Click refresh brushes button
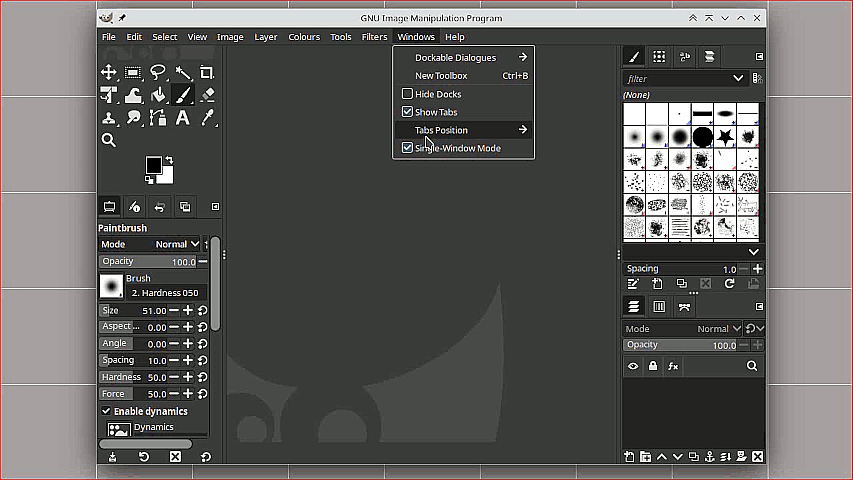Viewport: 853px width, 480px height. point(730,284)
